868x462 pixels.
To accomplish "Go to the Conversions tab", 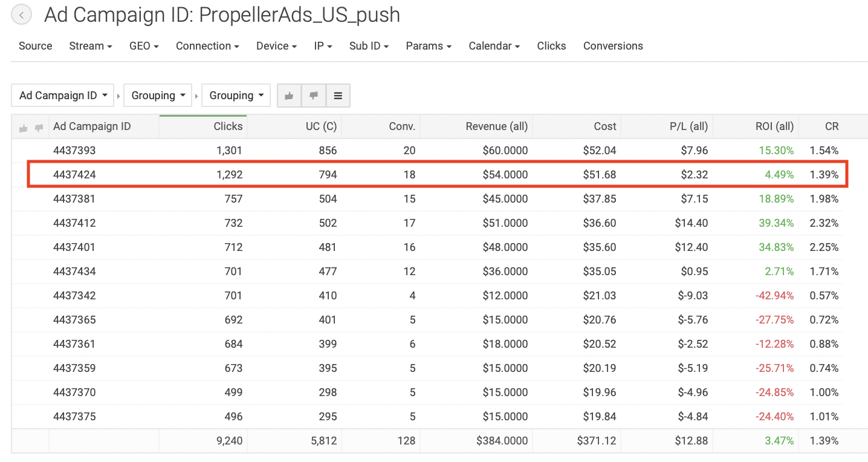I will [613, 46].
